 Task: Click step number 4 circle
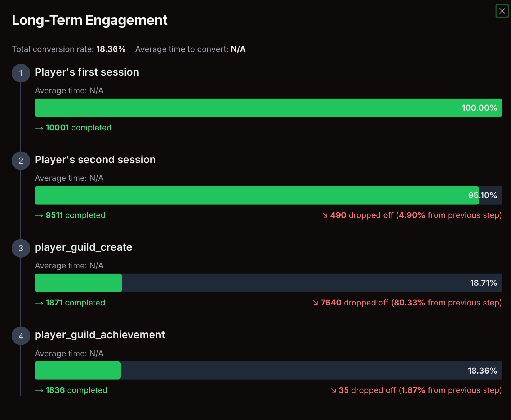pyautogui.click(x=21, y=336)
